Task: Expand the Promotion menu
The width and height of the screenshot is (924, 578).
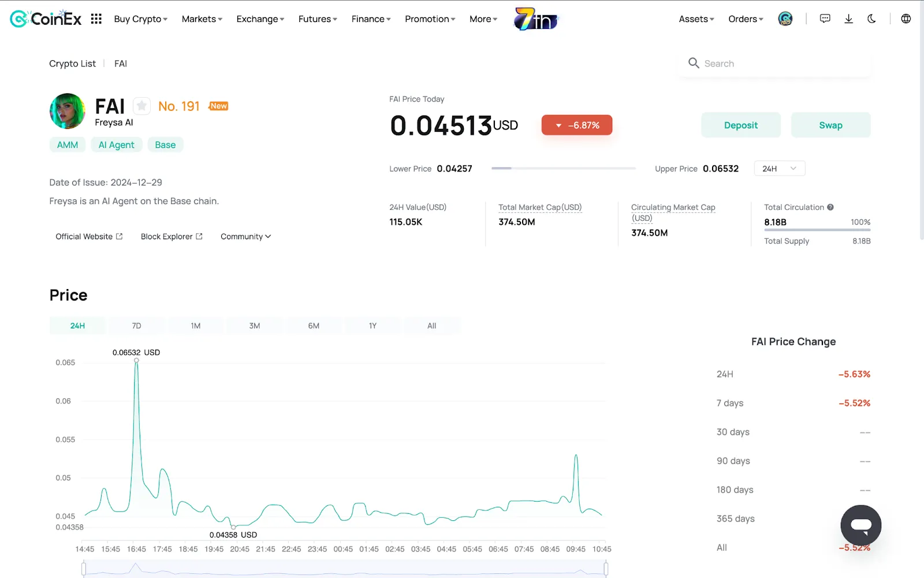Action: (430, 19)
